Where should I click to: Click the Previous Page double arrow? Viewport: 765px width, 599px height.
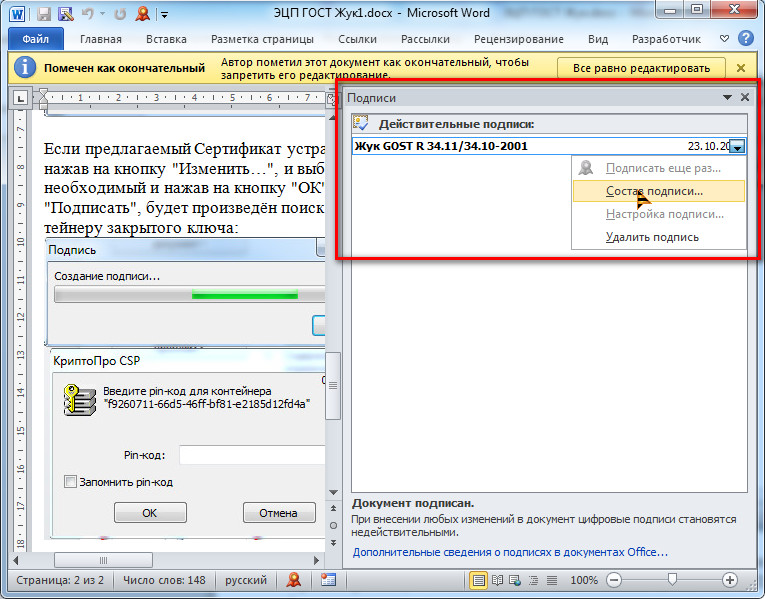click(333, 508)
